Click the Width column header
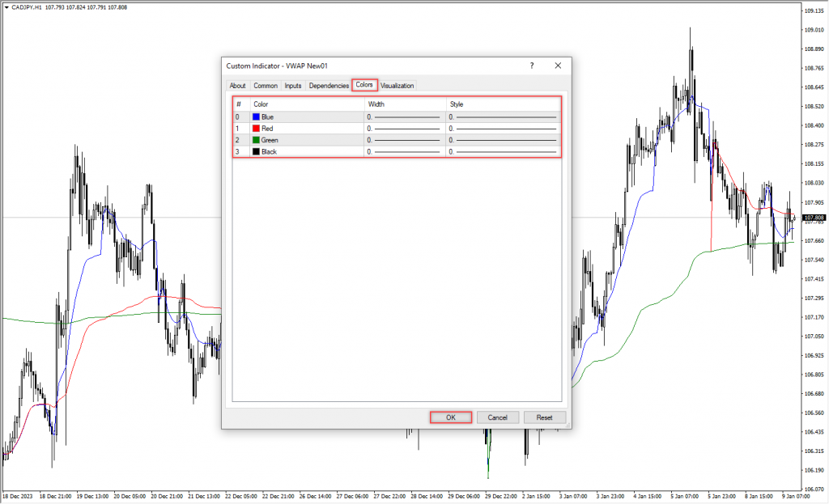The image size is (829, 504). [x=405, y=104]
